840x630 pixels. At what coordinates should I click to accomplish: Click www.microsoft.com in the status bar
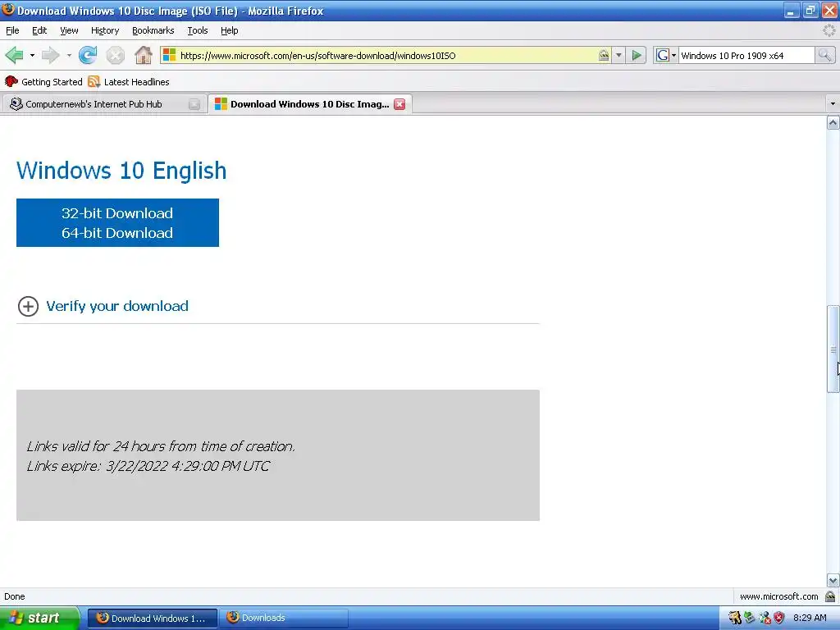click(x=778, y=596)
